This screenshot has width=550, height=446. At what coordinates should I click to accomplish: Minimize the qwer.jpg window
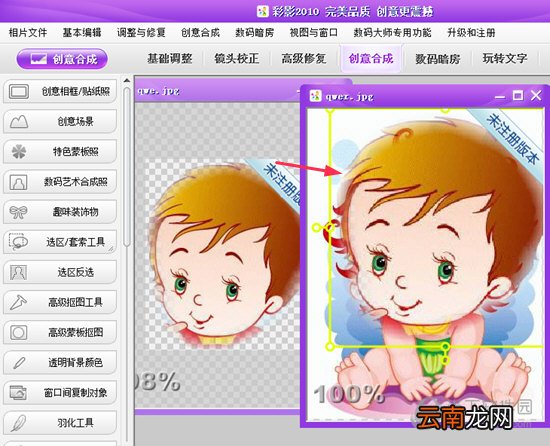point(500,96)
